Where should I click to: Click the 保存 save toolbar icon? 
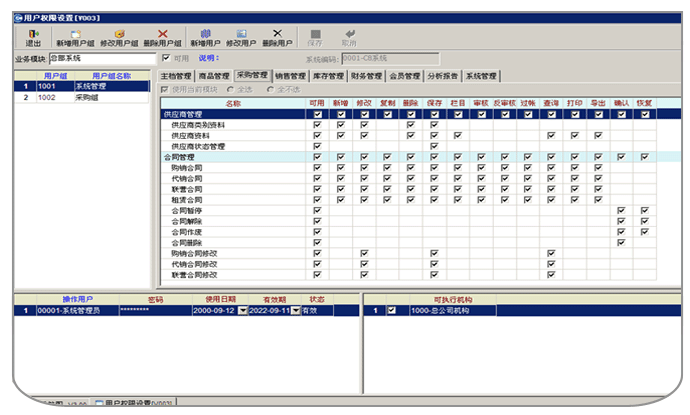(316, 37)
